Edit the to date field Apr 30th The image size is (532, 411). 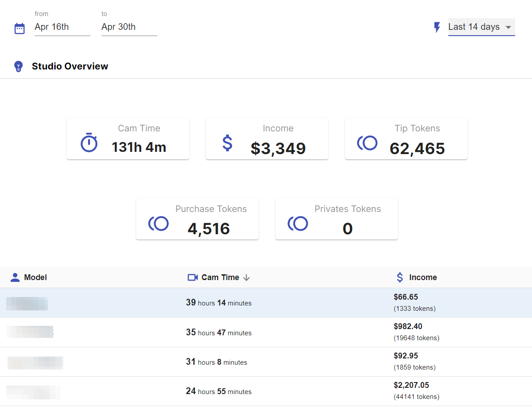point(129,27)
